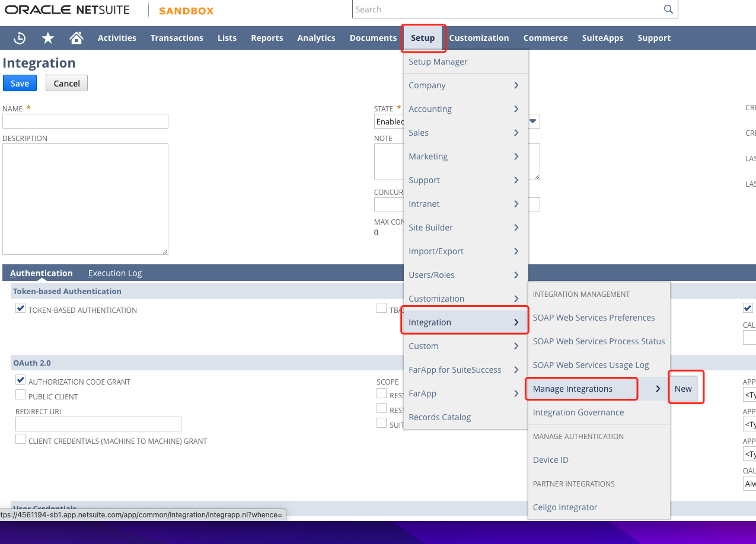Select Setup Manager from the Setup menu
756x544 pixels.
click(x=465, y=62)
